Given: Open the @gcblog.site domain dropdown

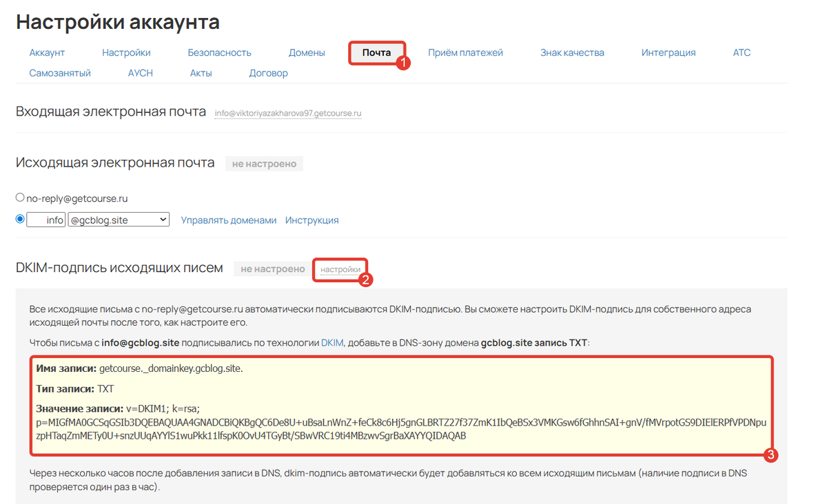Looking at the screenshot, I should [x=118, y=219].
